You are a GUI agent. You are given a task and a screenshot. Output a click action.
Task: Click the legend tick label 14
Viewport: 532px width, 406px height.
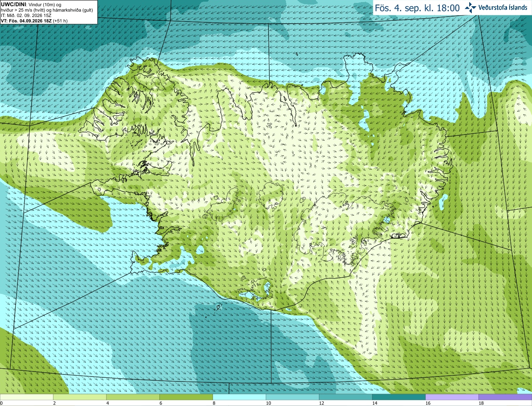click(375, 403)
